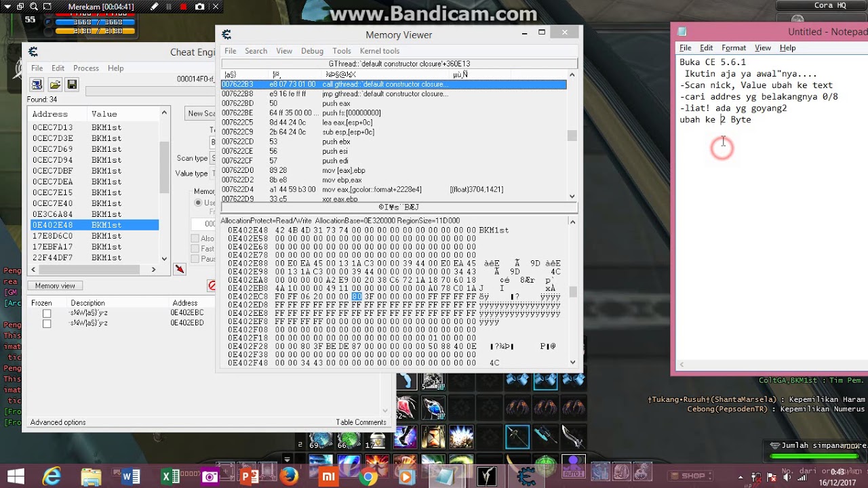Click the Bandicam camera screenshot icon
The image size is (868, 488).
click(200, 7)
